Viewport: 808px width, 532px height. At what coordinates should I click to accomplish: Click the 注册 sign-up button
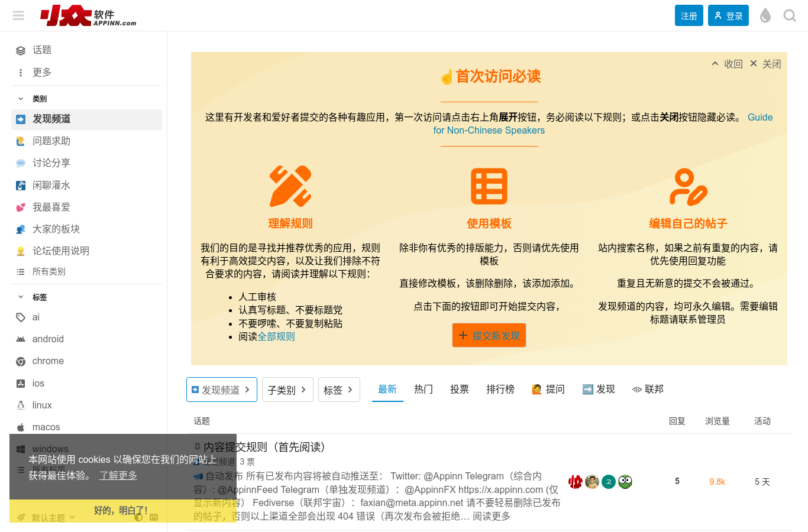689,15
